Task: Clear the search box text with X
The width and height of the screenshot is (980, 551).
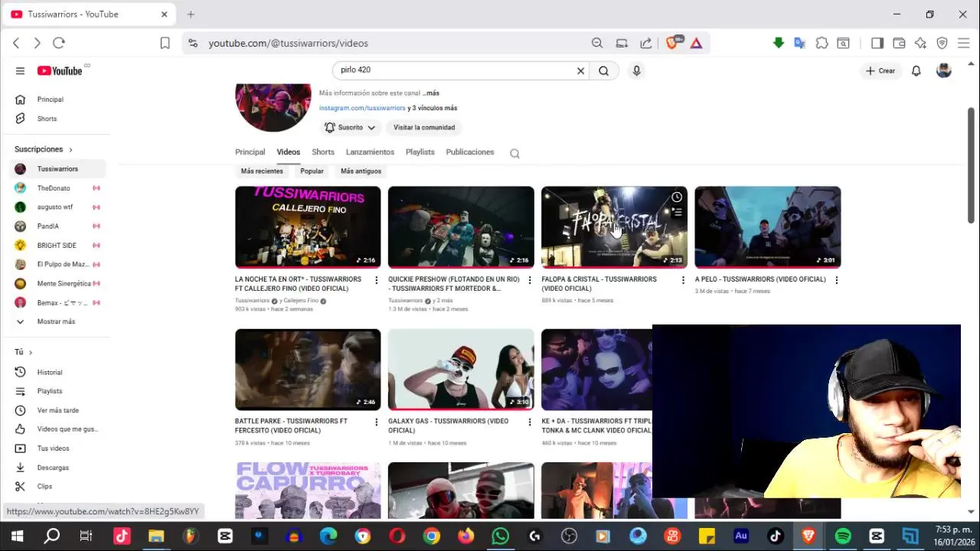Action: point(580,70)
